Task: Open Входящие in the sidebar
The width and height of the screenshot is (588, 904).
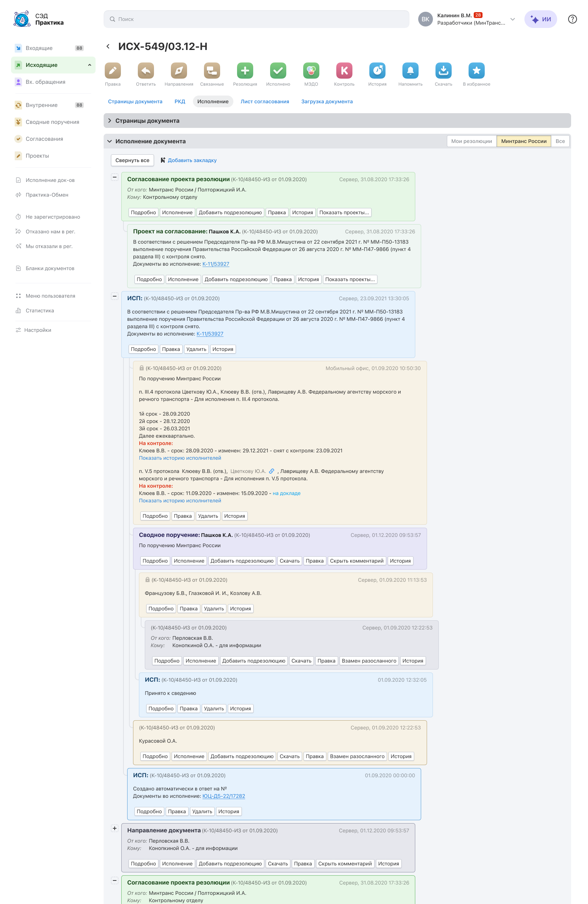Action: 39,48
